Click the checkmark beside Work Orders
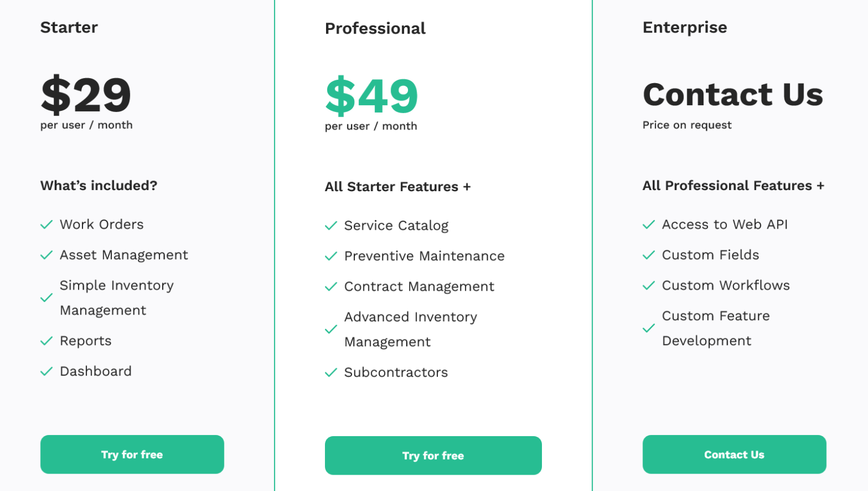Image resolution: width=868 pixels, height=491 pixels. pyautogui.click(x=47, y=225)
